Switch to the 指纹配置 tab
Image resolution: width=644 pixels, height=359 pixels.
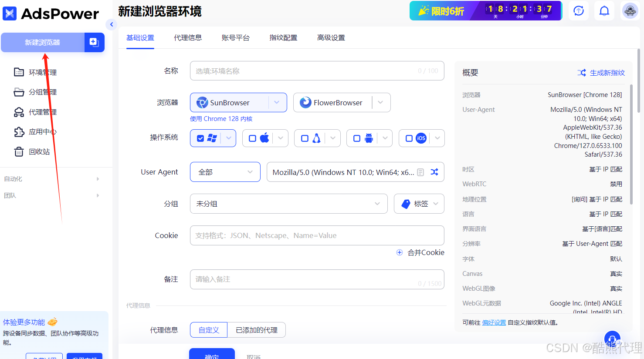click(x=283, y=38)
